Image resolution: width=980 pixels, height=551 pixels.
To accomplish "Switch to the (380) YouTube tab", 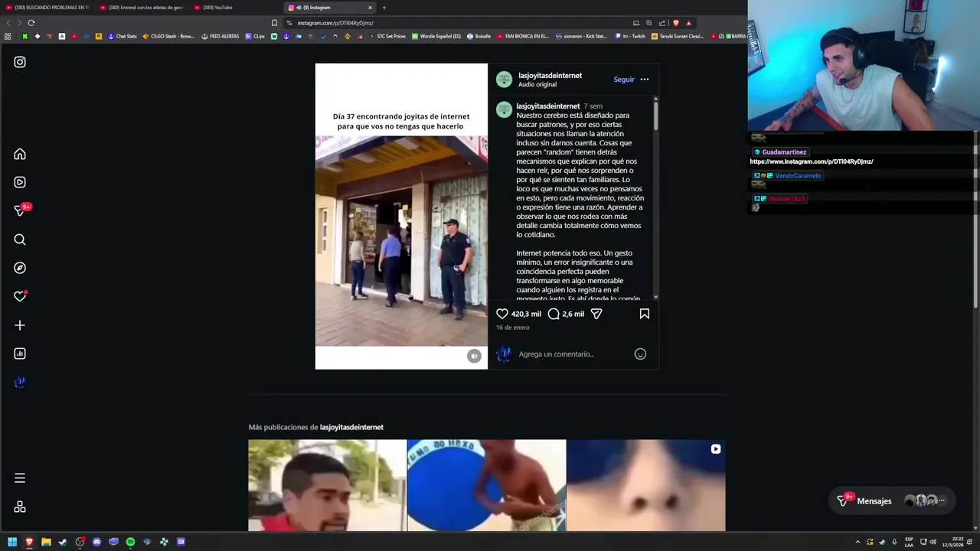I will click(236, 8).
